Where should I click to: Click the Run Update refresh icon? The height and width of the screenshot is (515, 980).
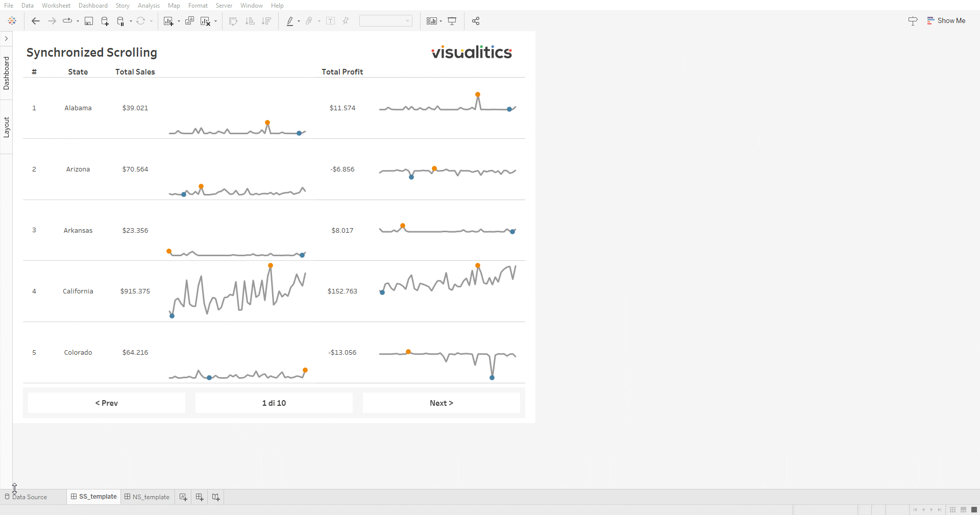[x=140, y=21]
